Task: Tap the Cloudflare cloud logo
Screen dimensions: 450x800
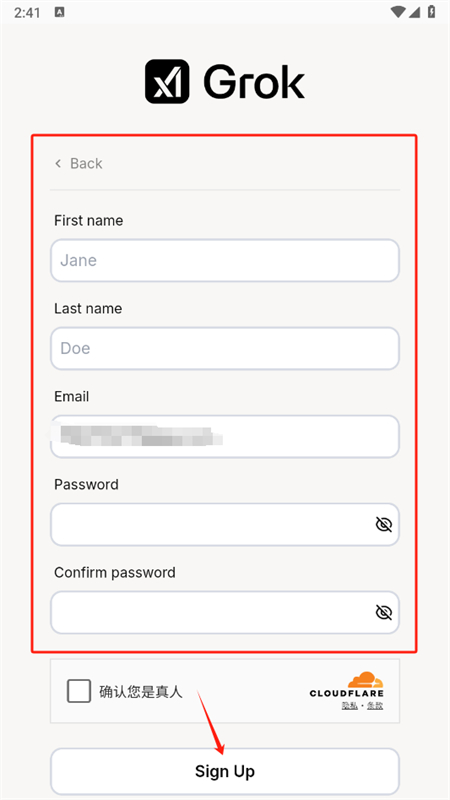Action: tap(365, 680)
